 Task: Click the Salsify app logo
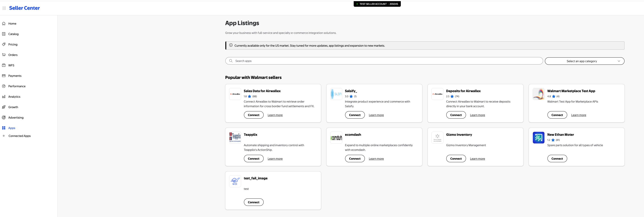pyautogui.click(x=336, y=94)
